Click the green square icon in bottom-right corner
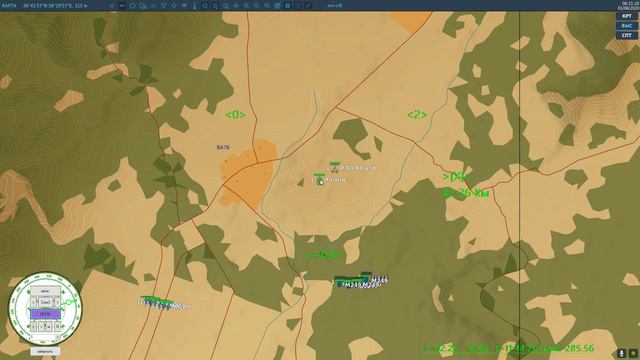This screenshot has width=640, height=360. (633, 353)
